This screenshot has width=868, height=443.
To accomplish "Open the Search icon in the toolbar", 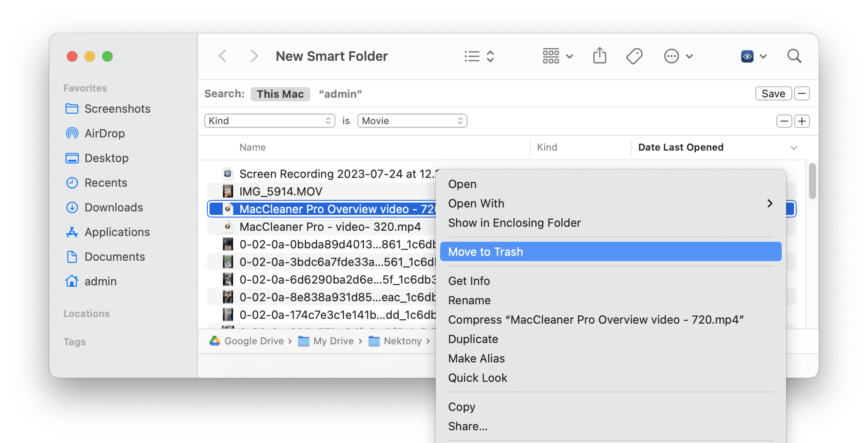I will click(794, 56).
